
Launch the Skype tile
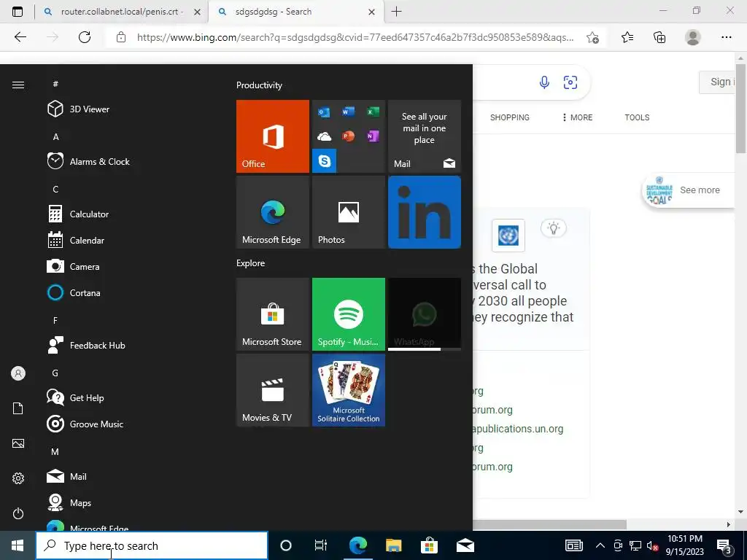[325, 161]
